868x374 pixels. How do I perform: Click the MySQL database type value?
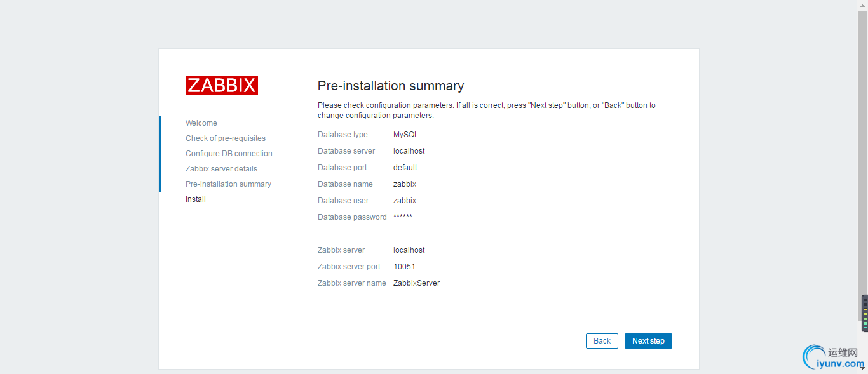pos(406,135)
